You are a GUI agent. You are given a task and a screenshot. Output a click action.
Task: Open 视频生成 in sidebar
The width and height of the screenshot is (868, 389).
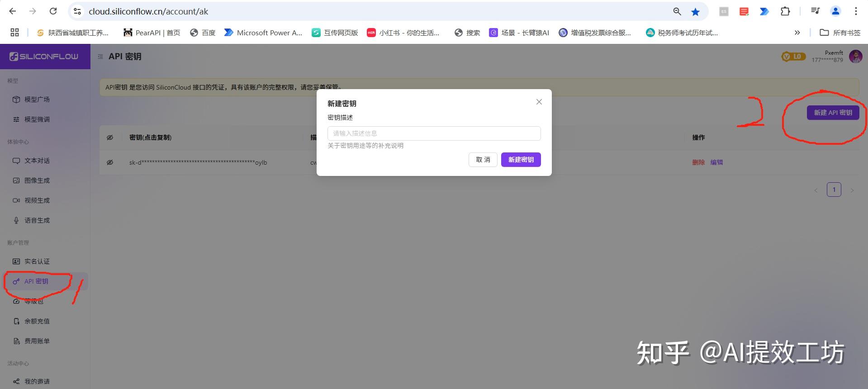37,200
